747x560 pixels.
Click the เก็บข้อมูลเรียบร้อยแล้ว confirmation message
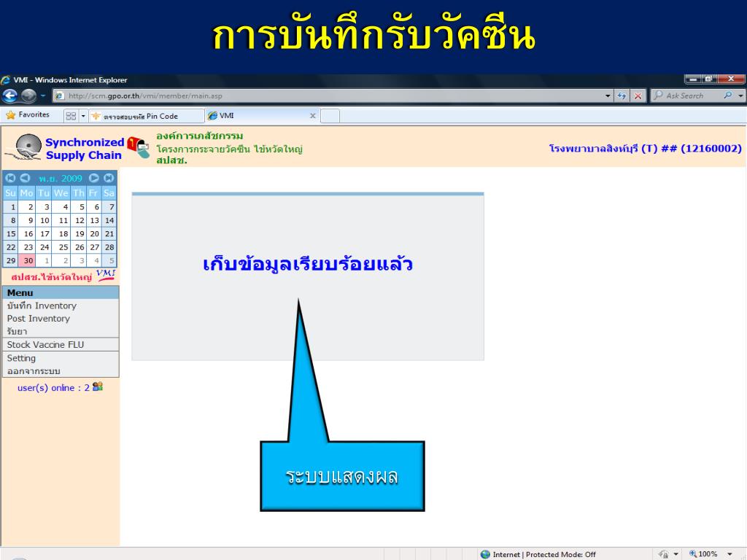click(308, 264)
